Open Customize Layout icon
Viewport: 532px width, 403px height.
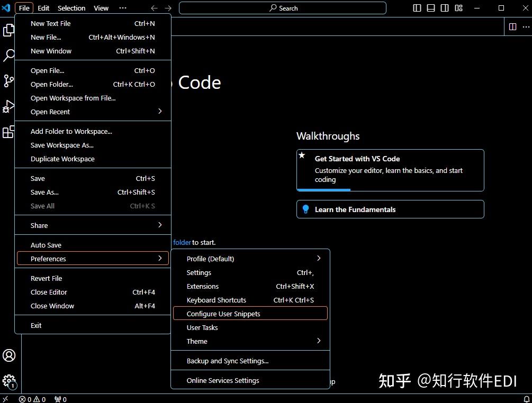click(x=458, y=8)
